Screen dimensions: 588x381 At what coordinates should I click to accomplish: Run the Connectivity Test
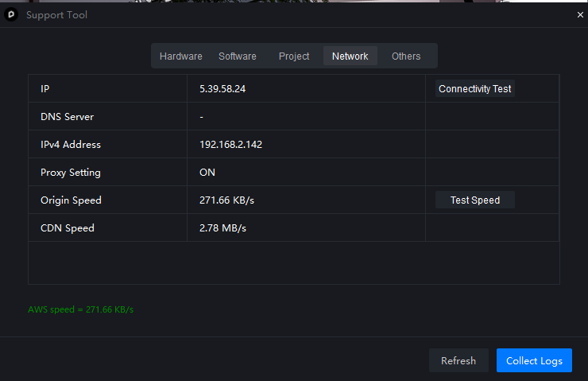click(x=474, y=89)
